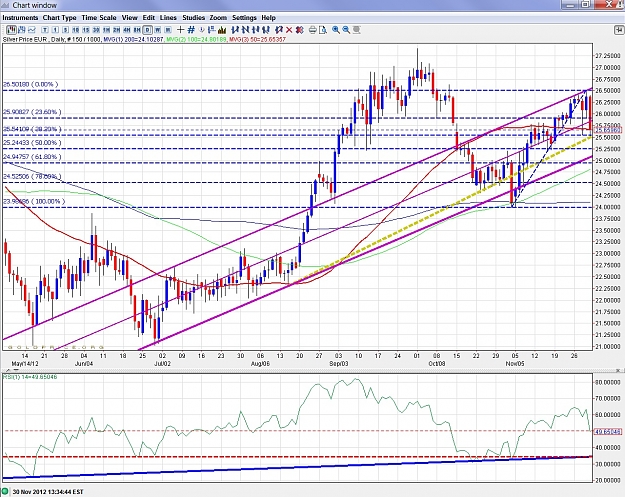625x497 pixels.
Task: Toggle the volume histogram icon
Action: coord(222,30)
